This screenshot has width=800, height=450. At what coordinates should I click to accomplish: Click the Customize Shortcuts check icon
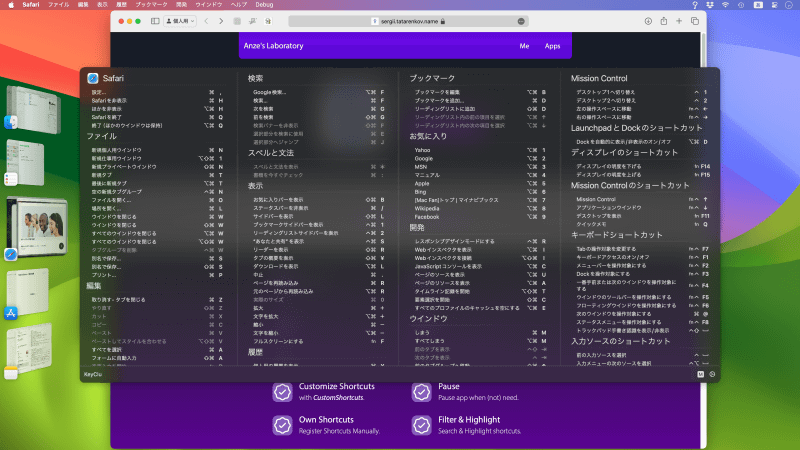point(282,392)
